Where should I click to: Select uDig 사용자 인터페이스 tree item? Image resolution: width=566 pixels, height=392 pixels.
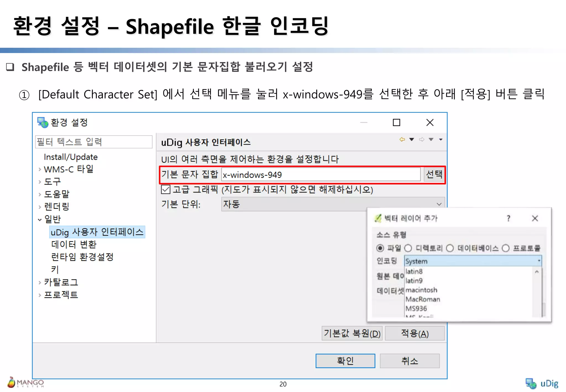point(97,232)
